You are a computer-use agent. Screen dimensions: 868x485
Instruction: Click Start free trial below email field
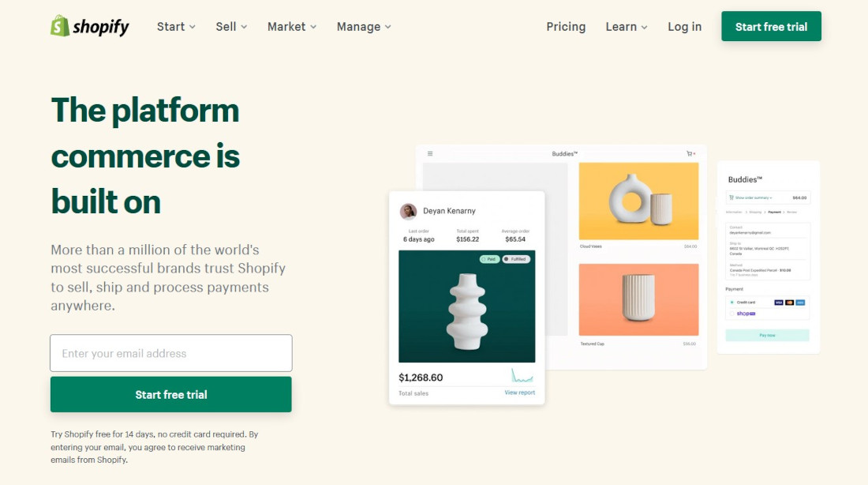click(171, 395)
